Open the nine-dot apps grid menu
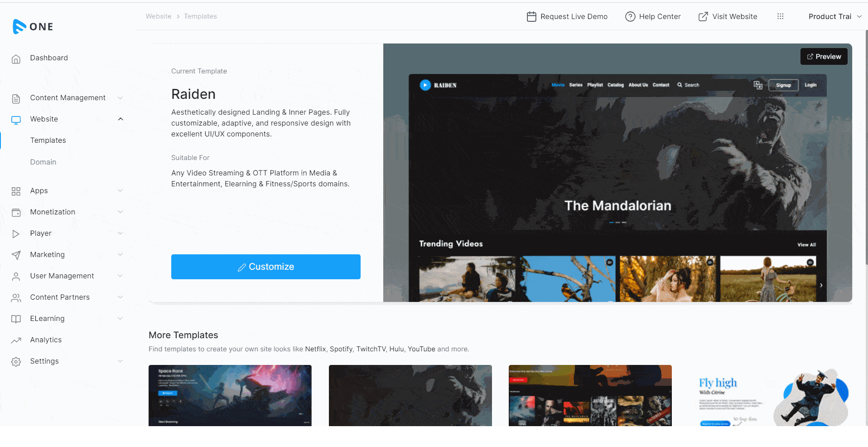Viewport: 868px width, 447px height. tap(781, 16)
